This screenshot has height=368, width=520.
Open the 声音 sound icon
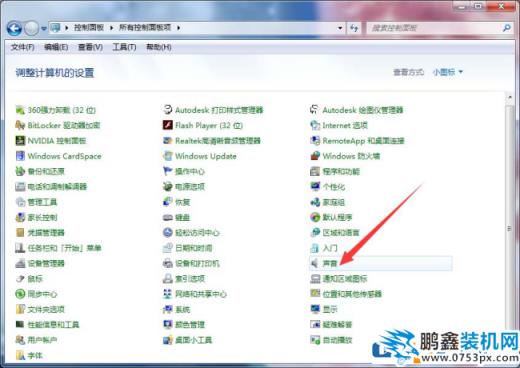[x=314, y=263]
